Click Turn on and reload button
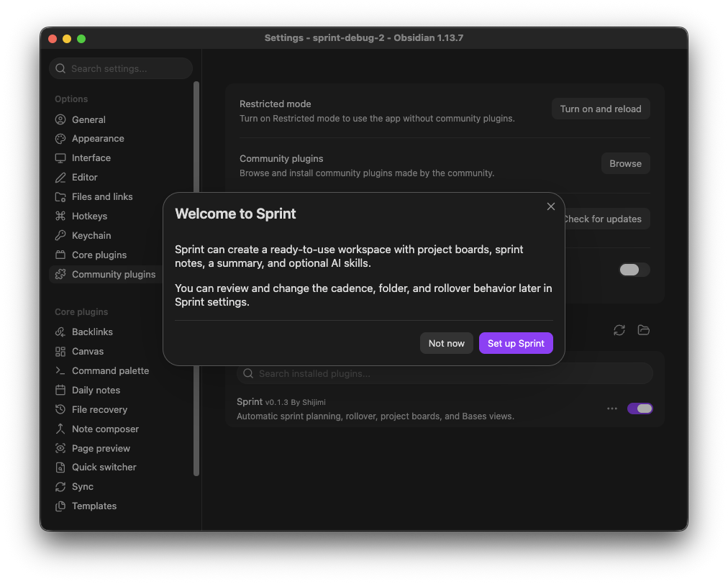Screen dimensions: 728x584 (x=601, y=109)
